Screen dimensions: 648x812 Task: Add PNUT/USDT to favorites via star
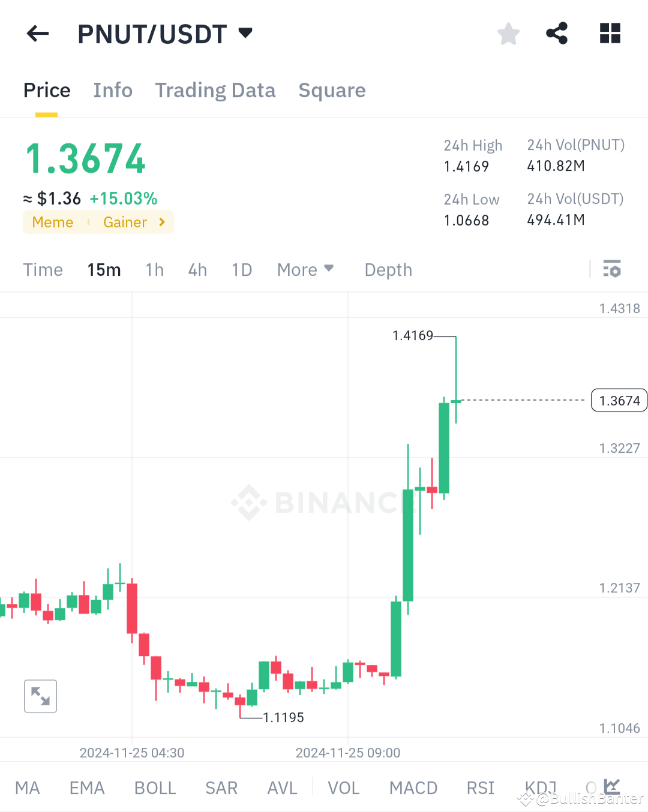[508, 34]
